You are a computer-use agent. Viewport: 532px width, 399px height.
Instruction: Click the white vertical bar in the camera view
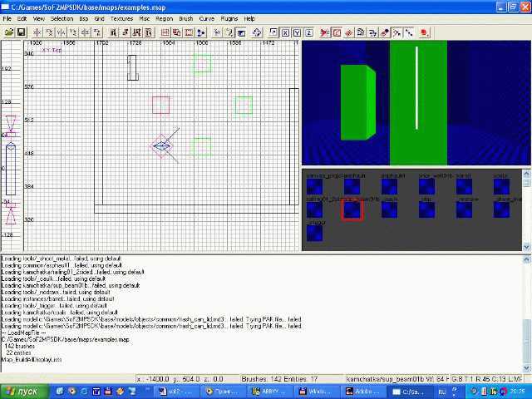coord(416,88)
